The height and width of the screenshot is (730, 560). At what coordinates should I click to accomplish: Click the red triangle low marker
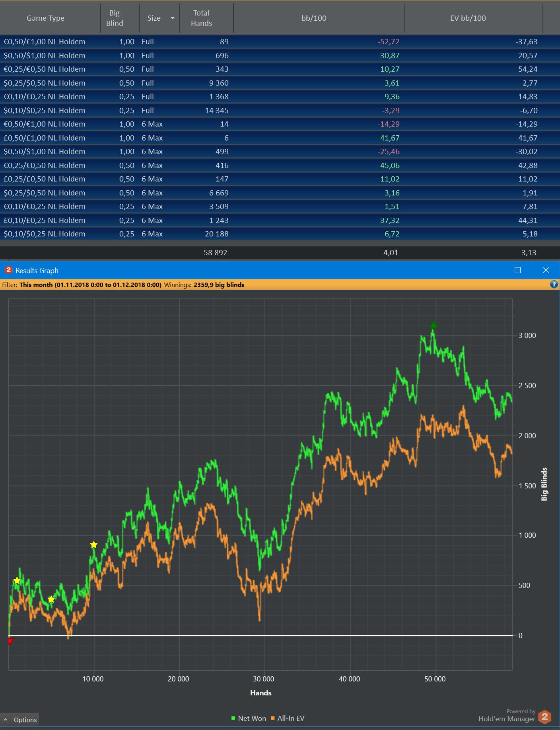pos(11,641)
